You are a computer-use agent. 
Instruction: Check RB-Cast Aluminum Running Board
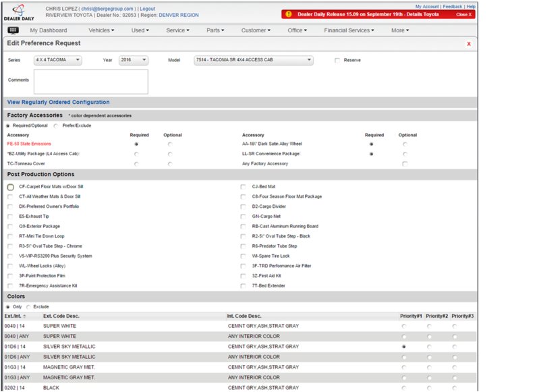point(243,226)
